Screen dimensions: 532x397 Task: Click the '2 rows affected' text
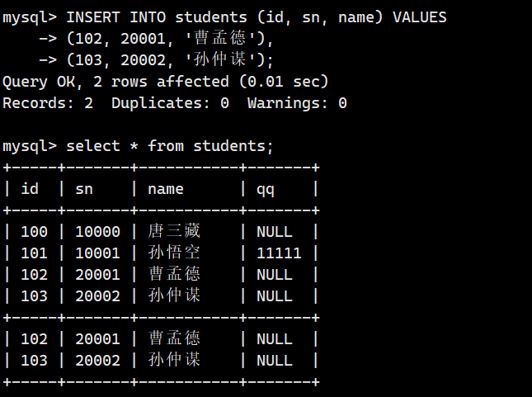pyautogui.click(x=161, y=82)
